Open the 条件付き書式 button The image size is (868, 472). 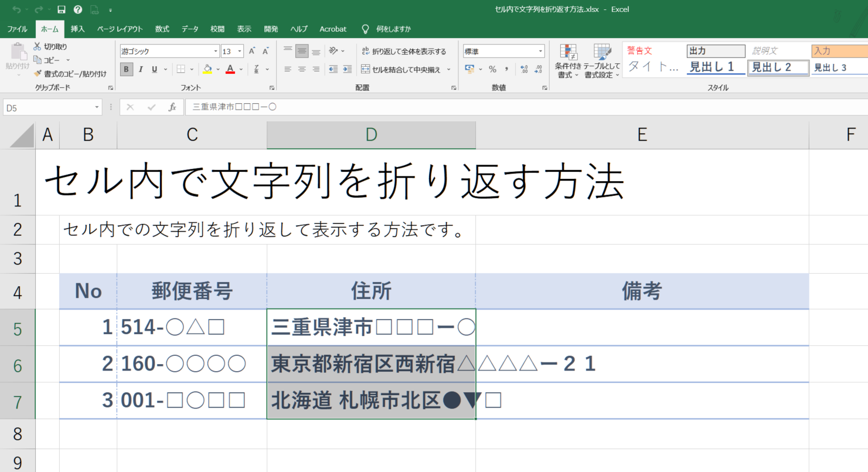click(567, 61)
